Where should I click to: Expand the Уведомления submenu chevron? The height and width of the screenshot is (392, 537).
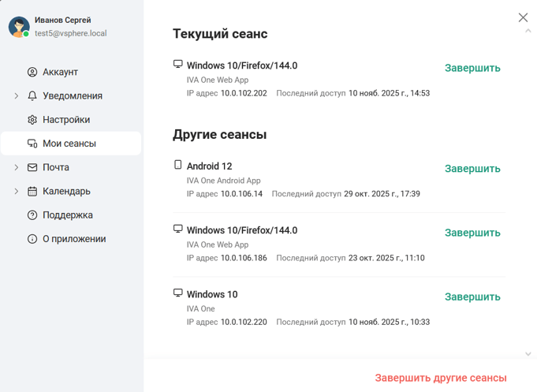(x=17, y=96)
